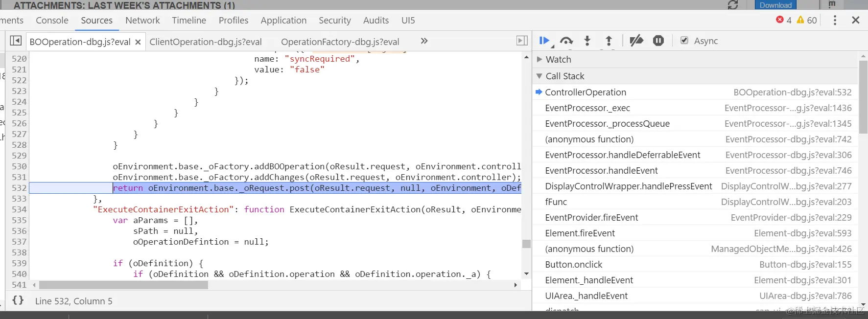Switch to the Console tab

[52, 21]
